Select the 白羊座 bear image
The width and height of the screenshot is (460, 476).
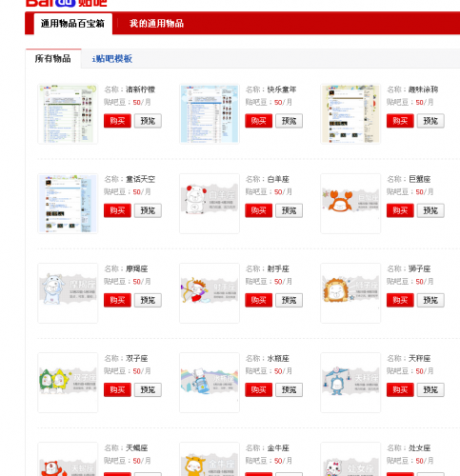pos(210,204)
